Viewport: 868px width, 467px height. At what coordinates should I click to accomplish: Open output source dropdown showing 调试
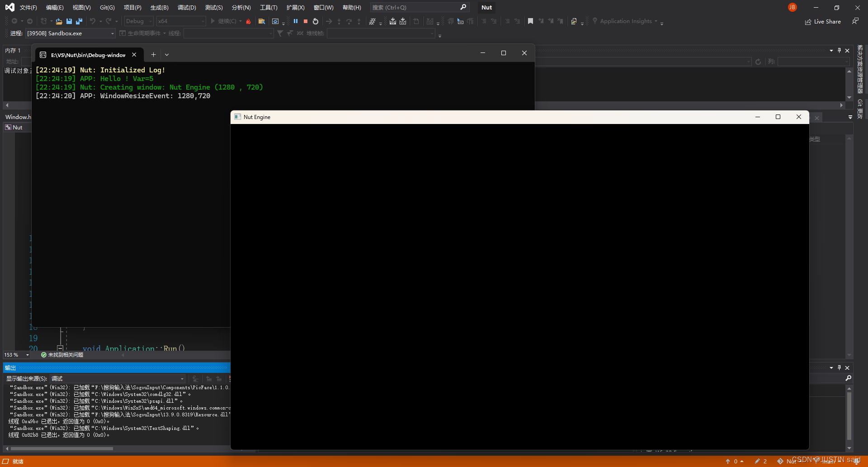tap(118, 378)
